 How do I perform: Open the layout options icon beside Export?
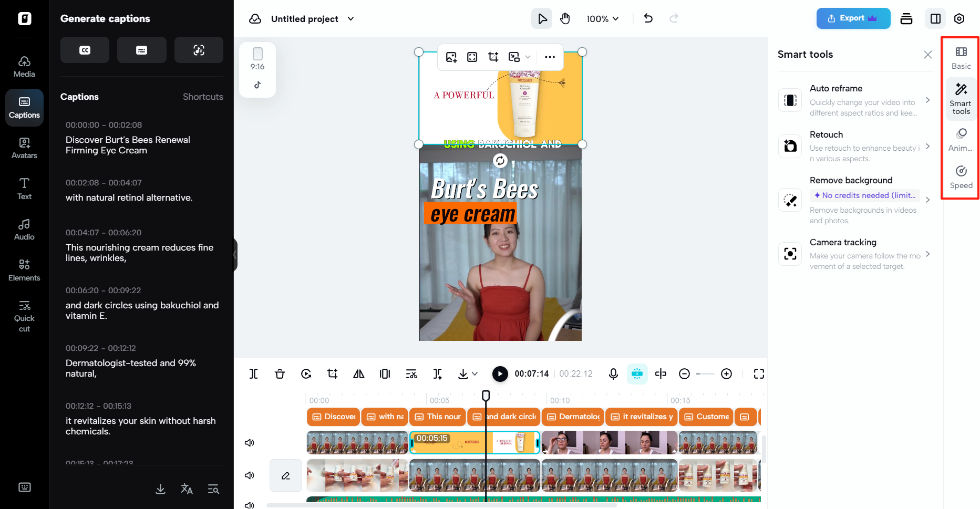[906, 19]
